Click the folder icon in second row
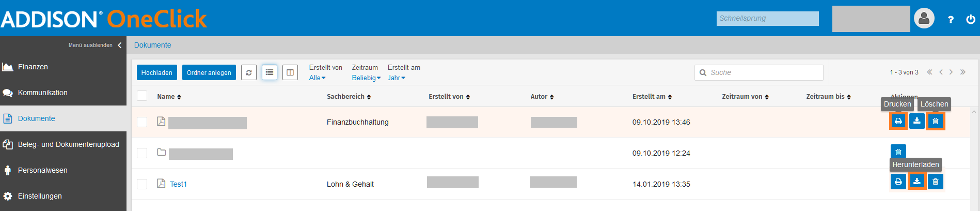The height and width of the screenshot is (211, 980). pyautogui.click(x=161, y=152)
